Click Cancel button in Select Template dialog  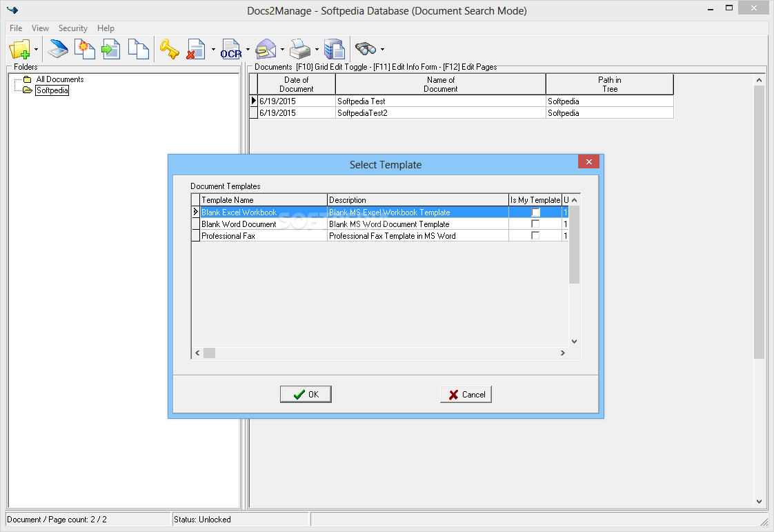point(466,394)
